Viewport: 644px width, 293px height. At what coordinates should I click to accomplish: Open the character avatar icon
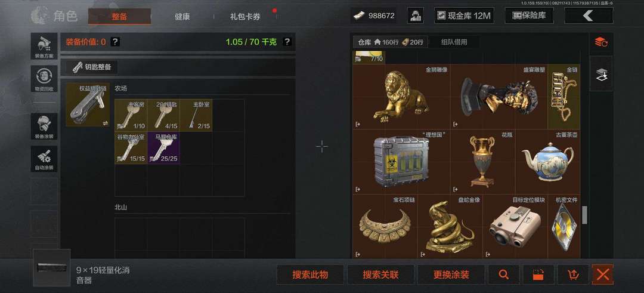(415, 16)
